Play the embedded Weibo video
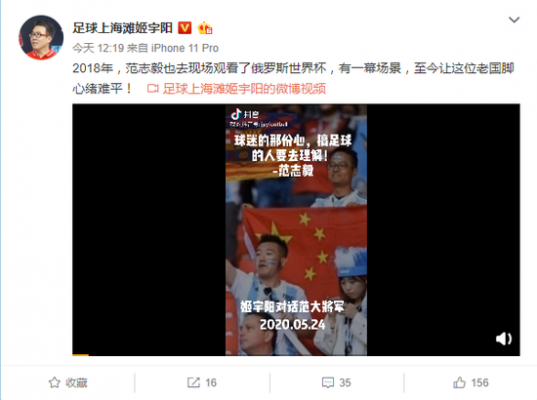537x400 pixels. [x=296, y=229]
